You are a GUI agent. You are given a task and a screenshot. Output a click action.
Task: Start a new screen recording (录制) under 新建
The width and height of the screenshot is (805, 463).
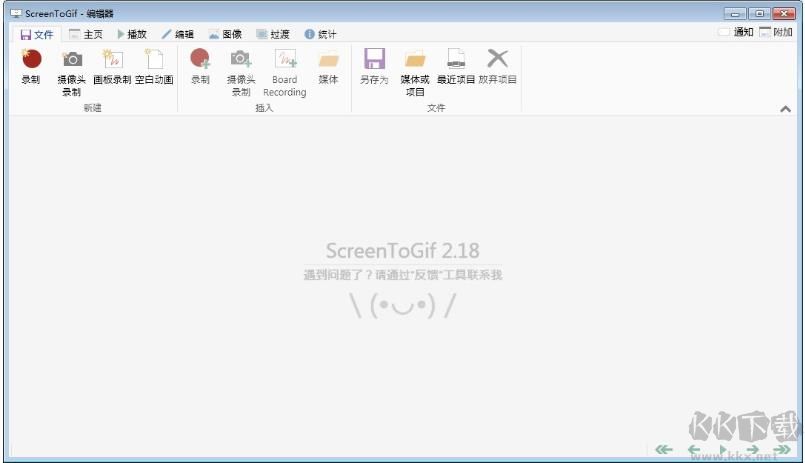(31, 66)
